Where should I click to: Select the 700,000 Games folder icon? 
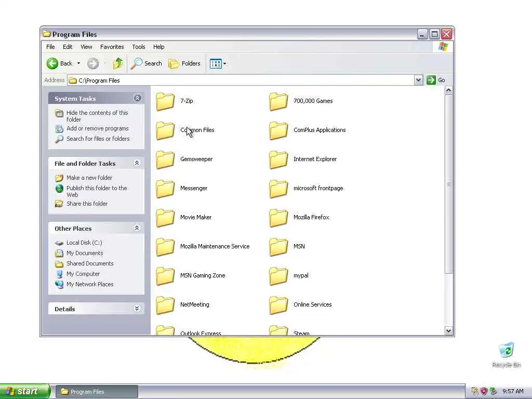[278, 101]
